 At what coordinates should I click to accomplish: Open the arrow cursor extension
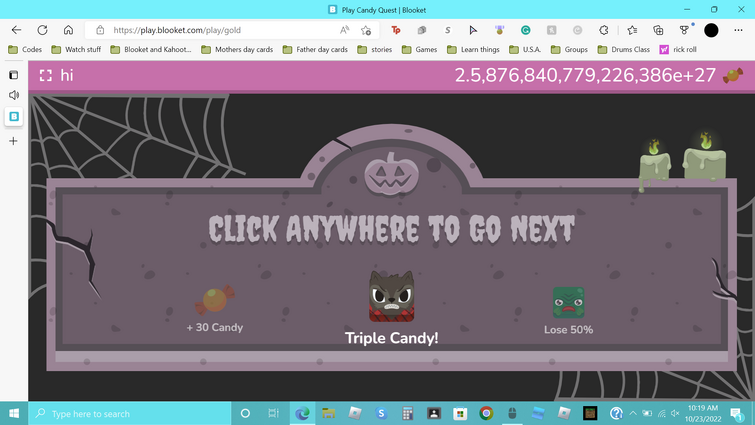pyautogui.click(x=473, y=30)
